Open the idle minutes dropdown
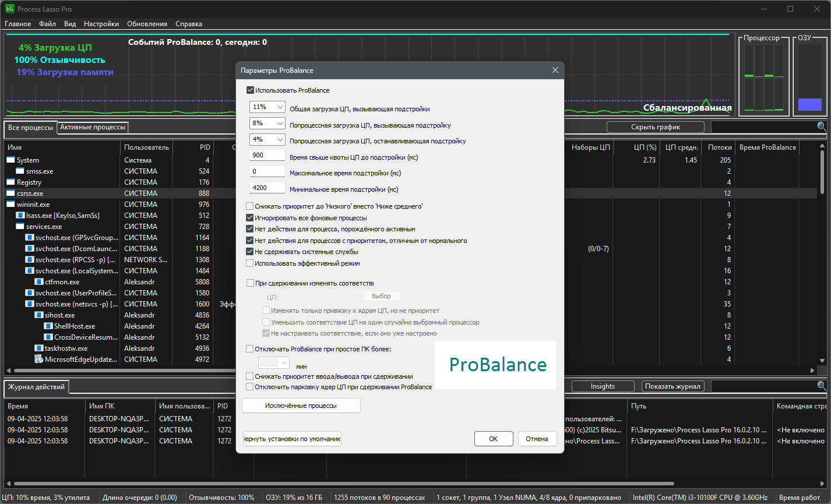Image resolution: width=831 pixels, height=504 pixels. point(274,362)
